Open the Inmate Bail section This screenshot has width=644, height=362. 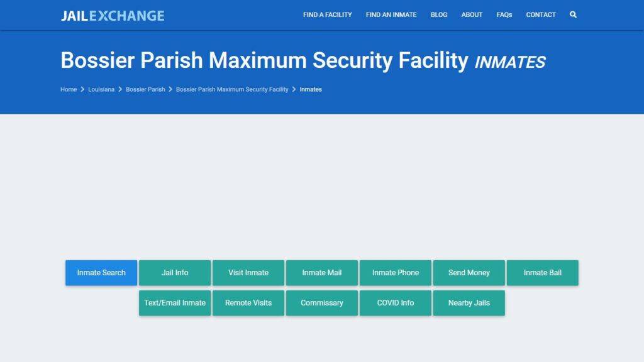coord(542,273)
